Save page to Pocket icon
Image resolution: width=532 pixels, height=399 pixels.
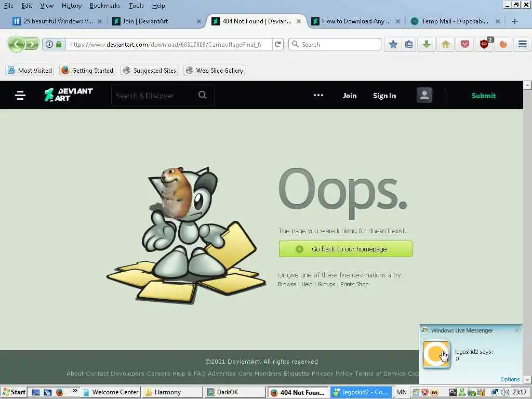click(465, 44)
